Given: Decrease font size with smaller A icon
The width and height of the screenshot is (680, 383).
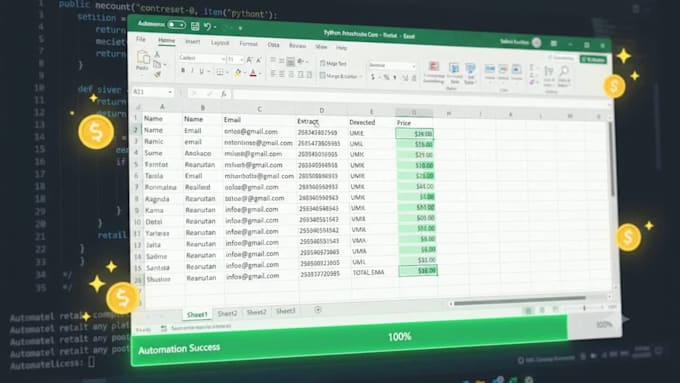Looking at the screenshot, I should 259,60.
